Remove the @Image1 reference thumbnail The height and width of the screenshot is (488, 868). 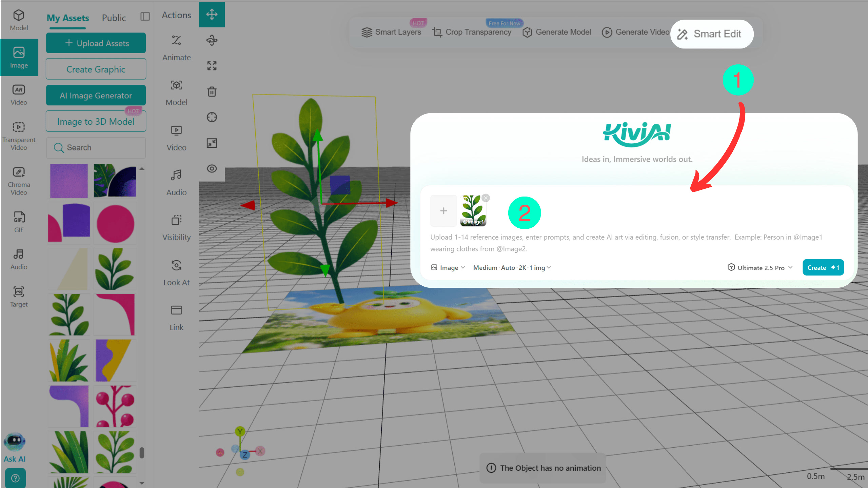tap(486, 198)
